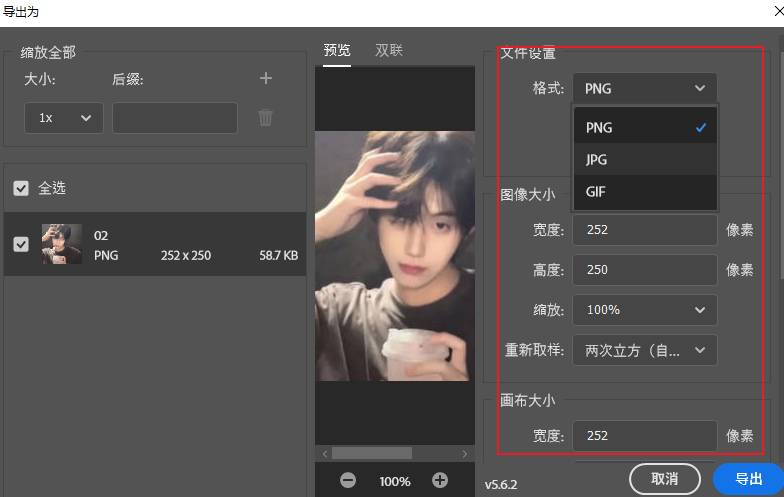
Task: Click the 100% zoom level text
Action: coord(394,482)
